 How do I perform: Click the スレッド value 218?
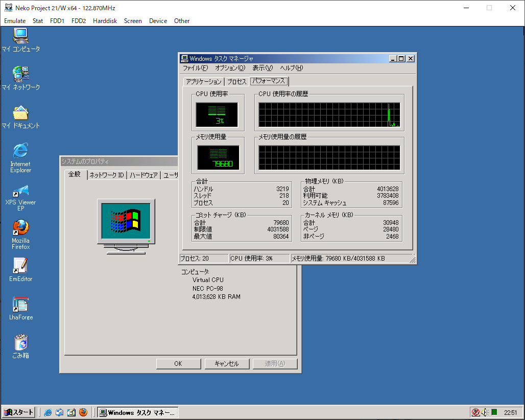click(x=284, y=196)
